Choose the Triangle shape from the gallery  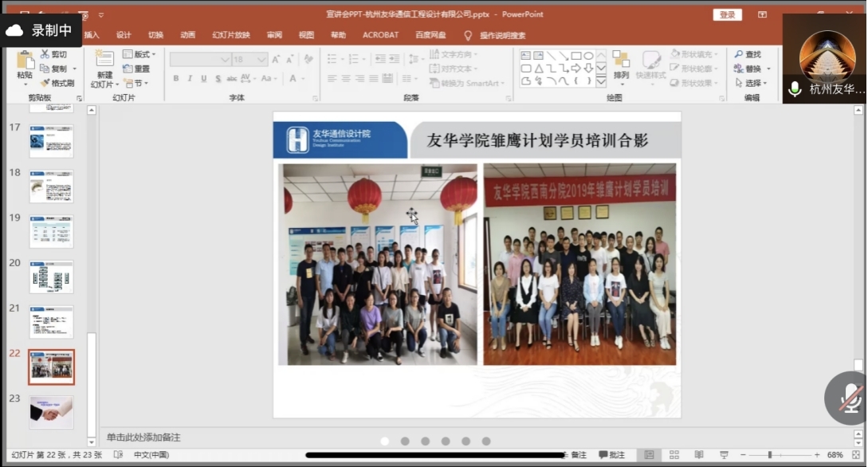coord(539,69)
